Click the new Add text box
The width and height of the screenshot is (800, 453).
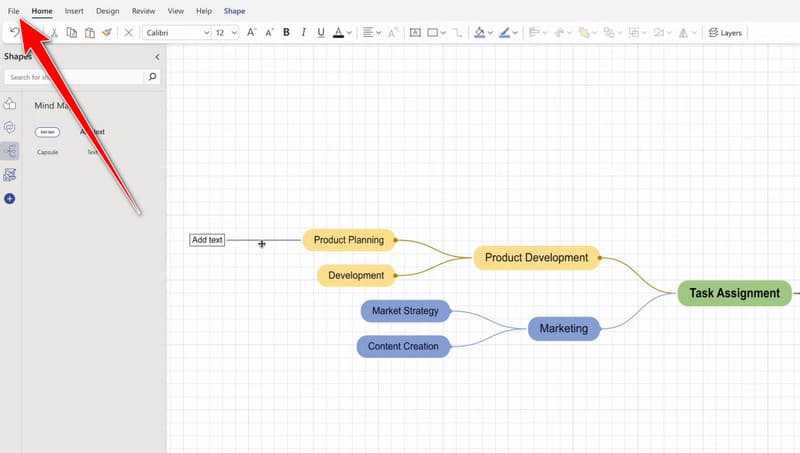click(207, 240)
